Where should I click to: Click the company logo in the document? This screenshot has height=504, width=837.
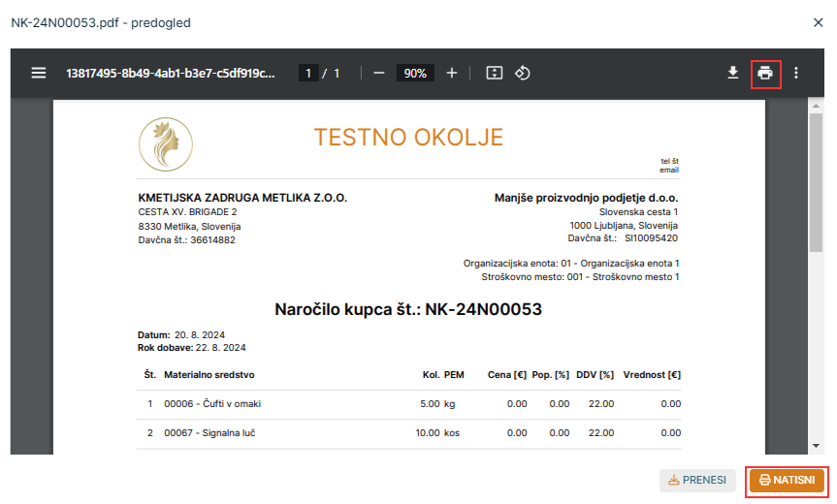[166, 142]
